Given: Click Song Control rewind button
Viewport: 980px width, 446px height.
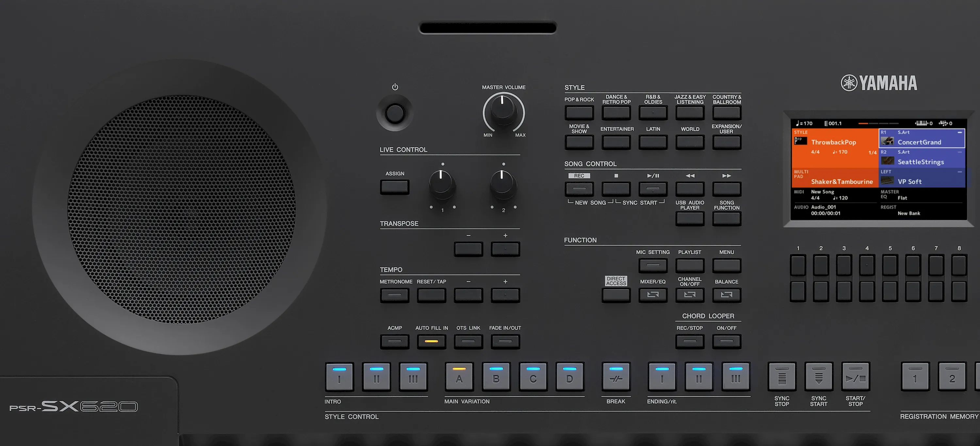Looking at the screenshot, I should 690,189.
